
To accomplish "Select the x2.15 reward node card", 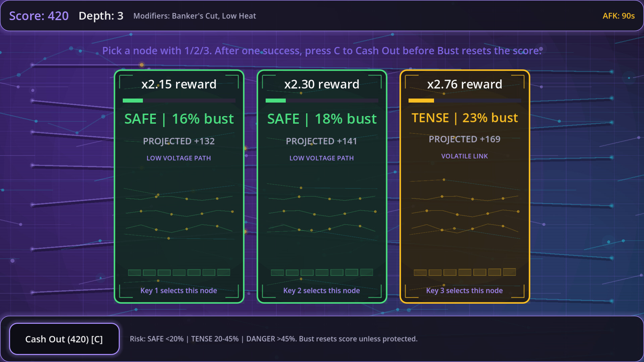I will coord(179,186).
